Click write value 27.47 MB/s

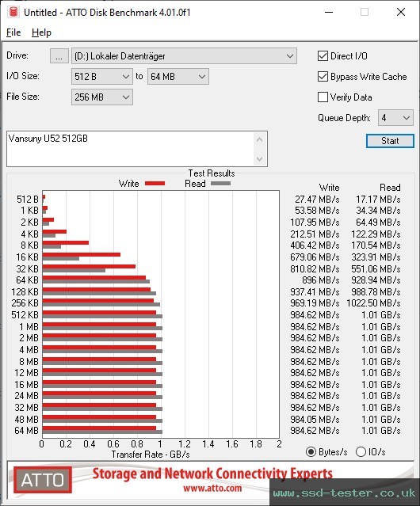click(317, 199)
